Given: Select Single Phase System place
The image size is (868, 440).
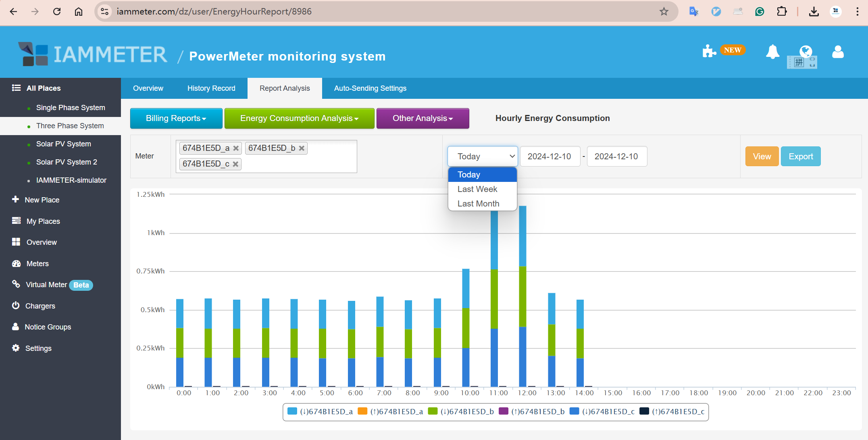Looking at the screenshot, I should point(71,108).
